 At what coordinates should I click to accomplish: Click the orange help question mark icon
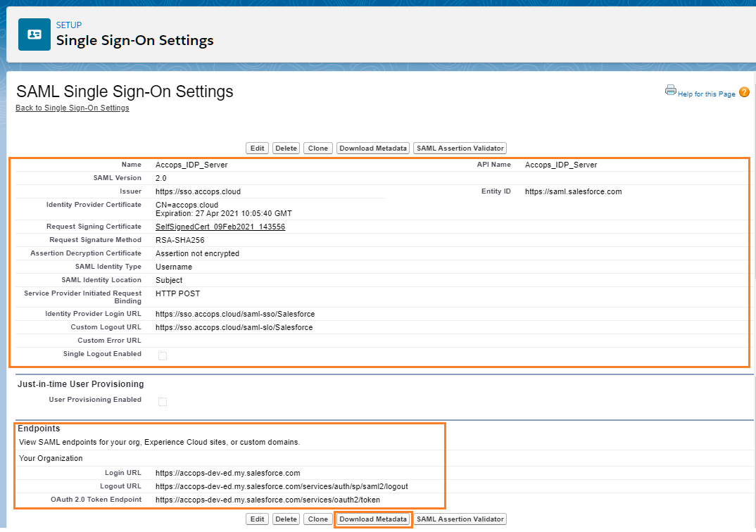click(744, 92)
